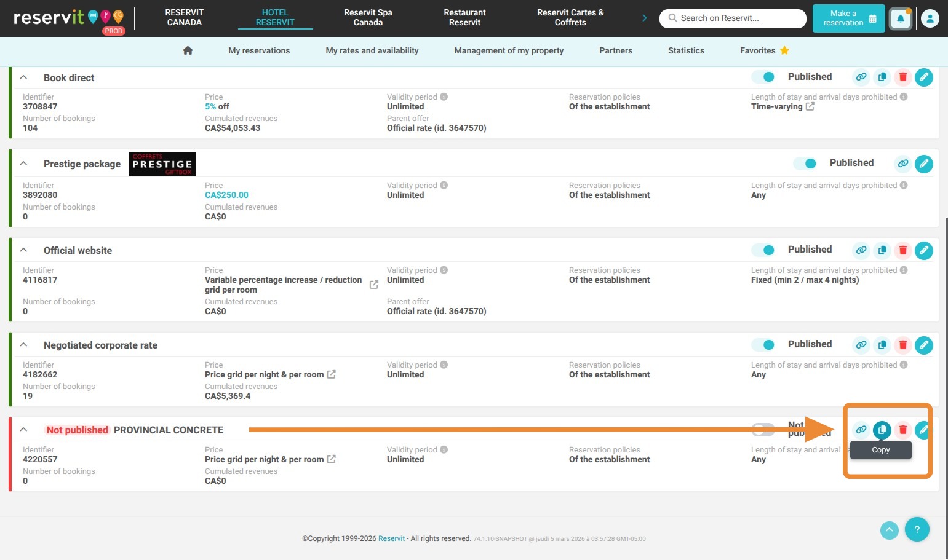948x560 pixels.
Task: Open My rates and availability menu
Action: (x=372, y=50)
